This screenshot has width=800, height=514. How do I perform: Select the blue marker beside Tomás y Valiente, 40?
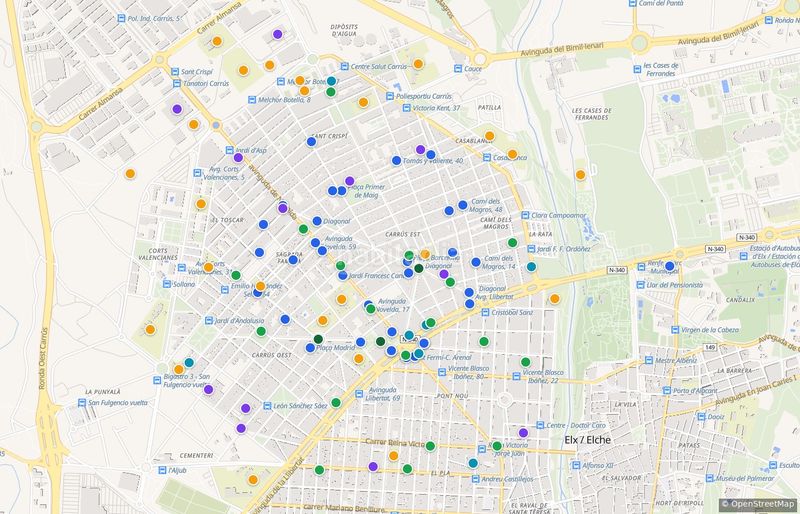[x=396, y=160]
